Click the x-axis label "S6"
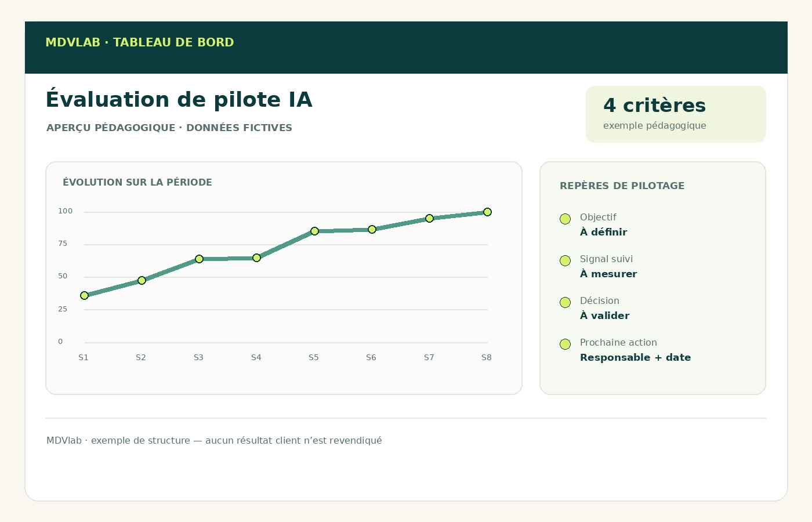The image size is (812, 522). pyautogui.click(x=371, y=357)
